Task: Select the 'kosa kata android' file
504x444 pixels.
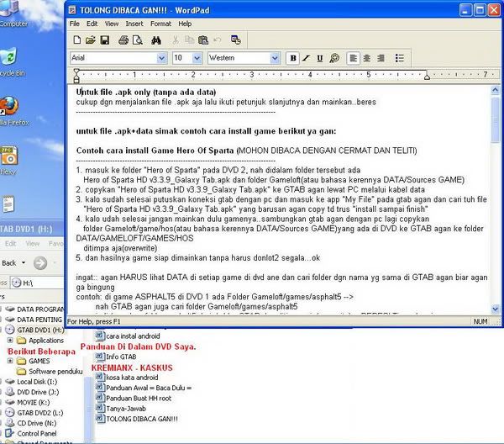Action: [x=128, y=377]
